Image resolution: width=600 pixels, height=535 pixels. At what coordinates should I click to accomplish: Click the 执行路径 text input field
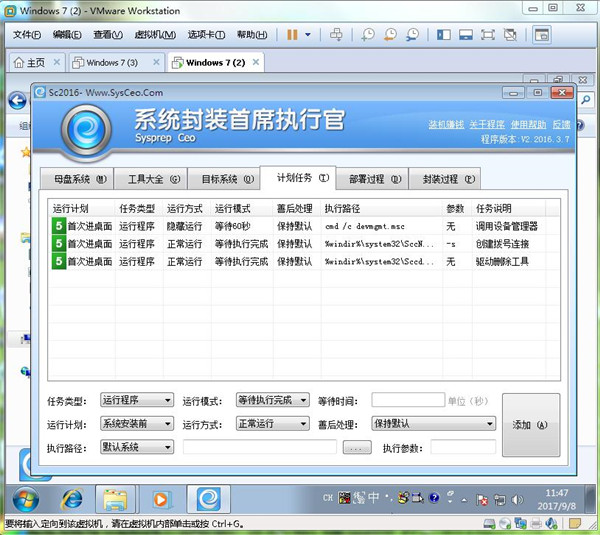[x=260, y=447]
